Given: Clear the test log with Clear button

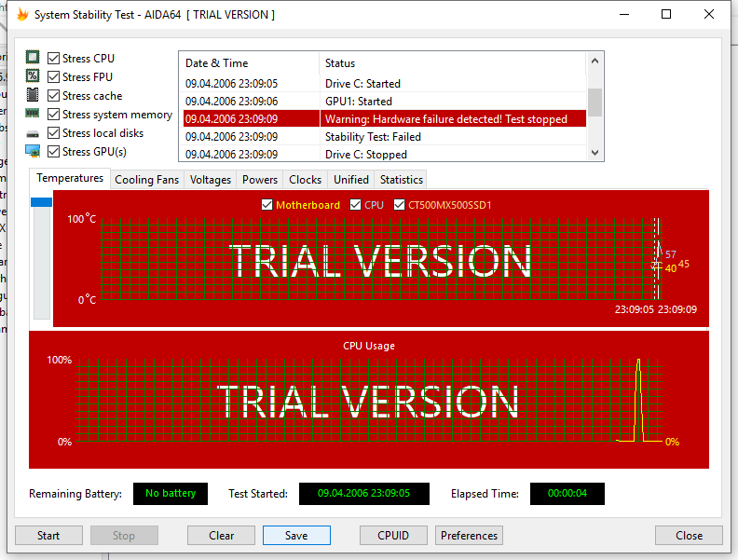Looking at the screenshot, I should (221, 536).
